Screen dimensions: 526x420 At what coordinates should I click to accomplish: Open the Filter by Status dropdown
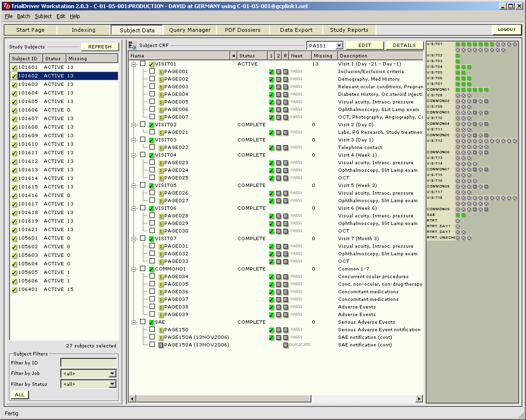(112, 384)
